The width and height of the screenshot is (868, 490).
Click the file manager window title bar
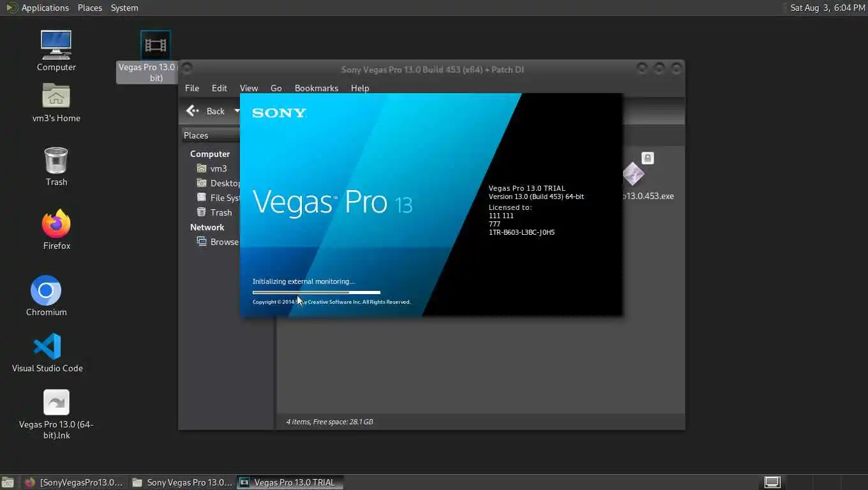pos(432,69)
